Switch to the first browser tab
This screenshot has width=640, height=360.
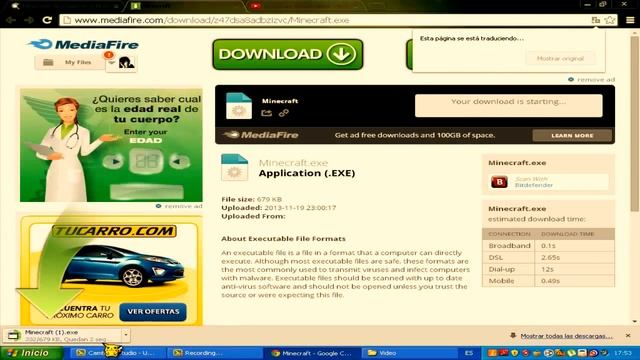pyautogui.click(x=65, y=6)
